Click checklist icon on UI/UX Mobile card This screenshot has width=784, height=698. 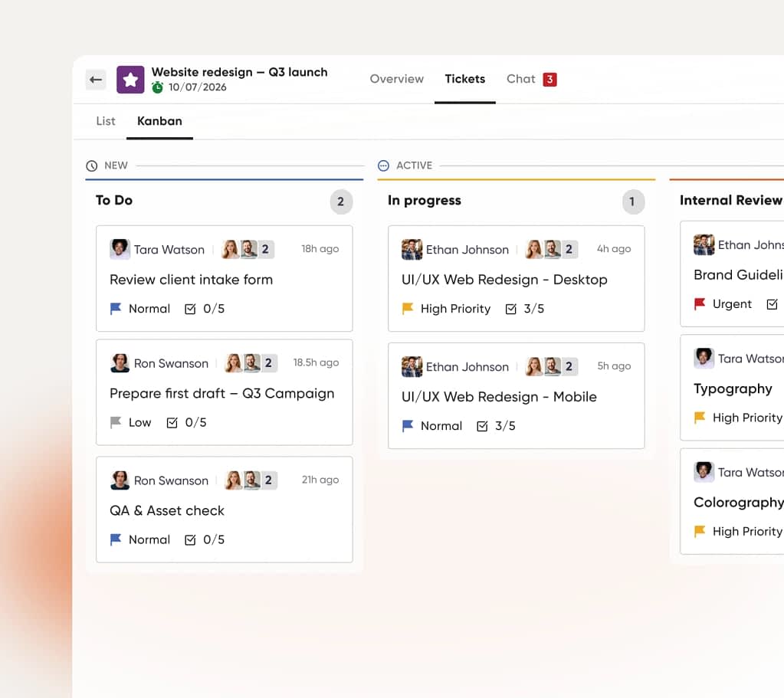click(x=482, y=426)
